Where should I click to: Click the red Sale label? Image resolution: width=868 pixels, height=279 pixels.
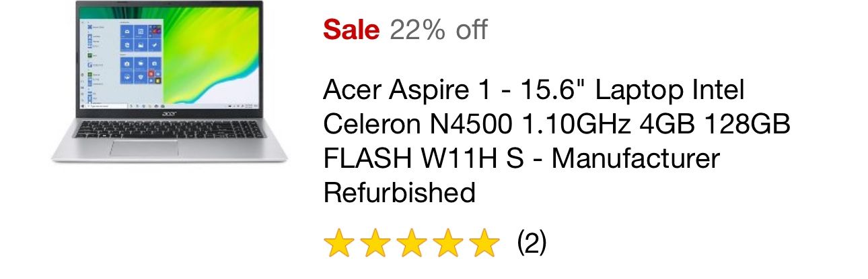pyautogui.click(x=351, y=30)
